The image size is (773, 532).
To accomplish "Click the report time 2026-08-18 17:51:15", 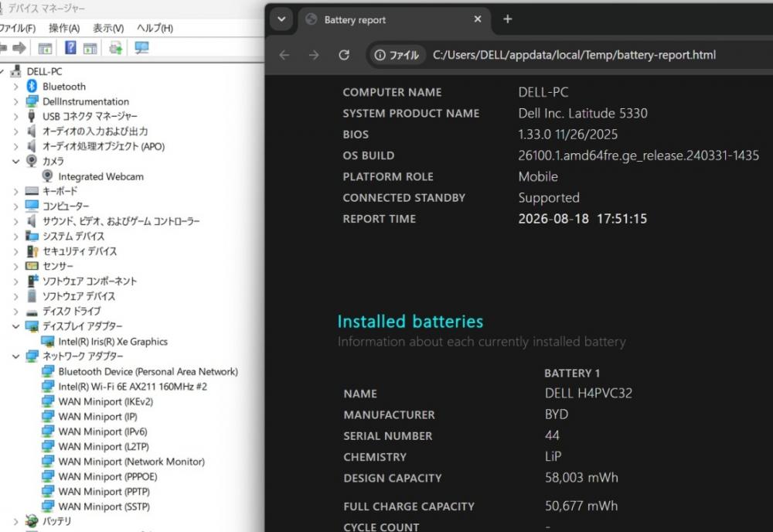I will click(x=583, y=219).
